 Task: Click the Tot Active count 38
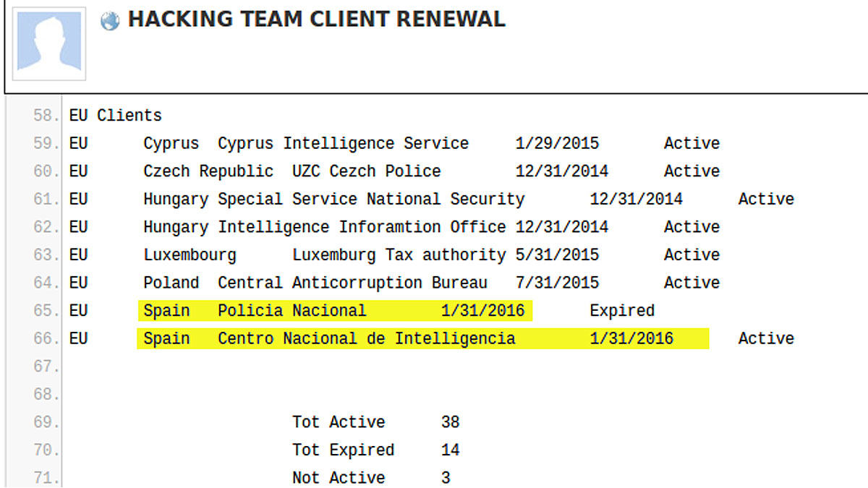pyautogui.click(x=450, y=422)
